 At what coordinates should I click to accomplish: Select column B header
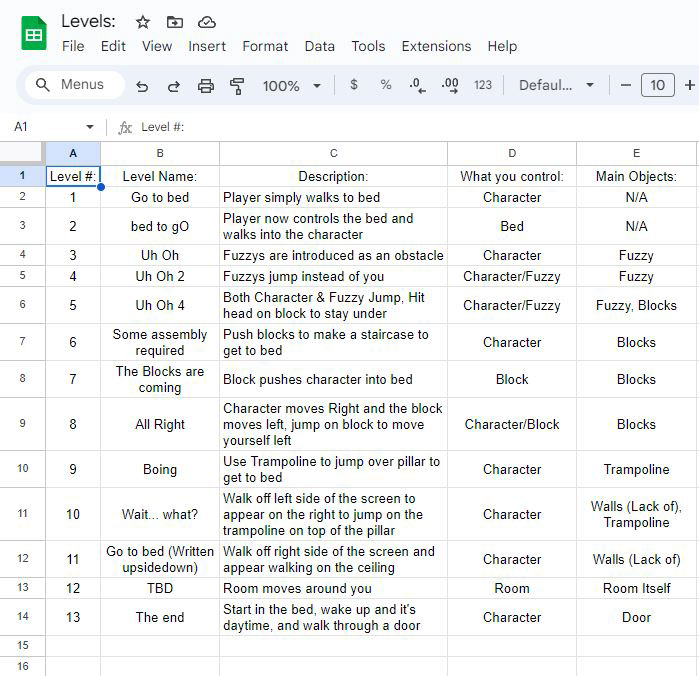click(160, 153)
